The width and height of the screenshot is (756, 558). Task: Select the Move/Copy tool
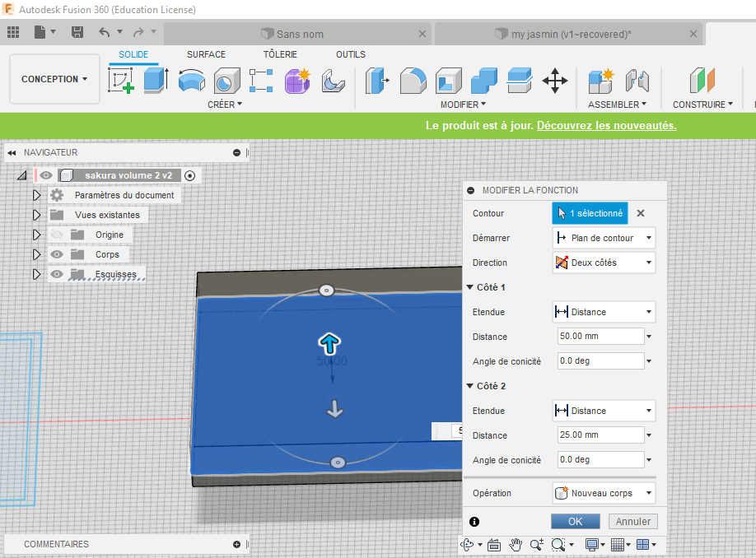click(555, 81)
